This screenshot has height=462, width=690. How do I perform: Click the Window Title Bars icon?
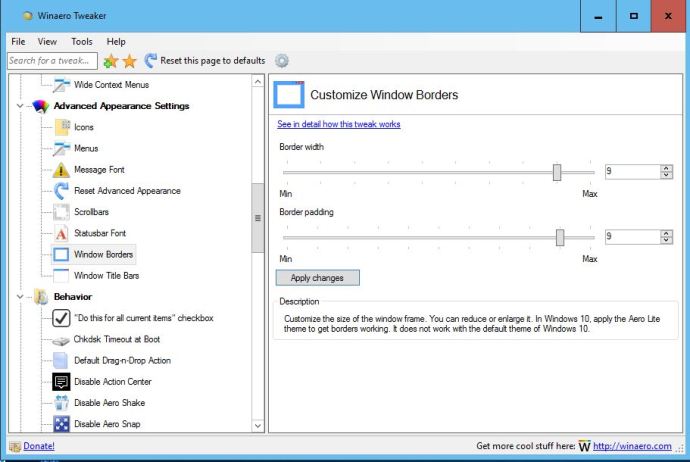click(61, 275)
